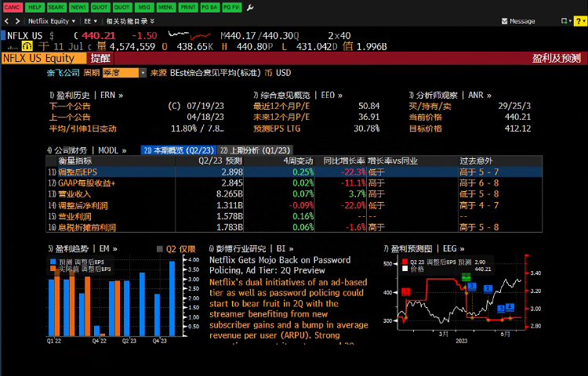This screenshot has height=376, width=588.
Task: Click the 下一个公告 07/19/23 date
Action: pyautogui.click(x=205, y=106)
